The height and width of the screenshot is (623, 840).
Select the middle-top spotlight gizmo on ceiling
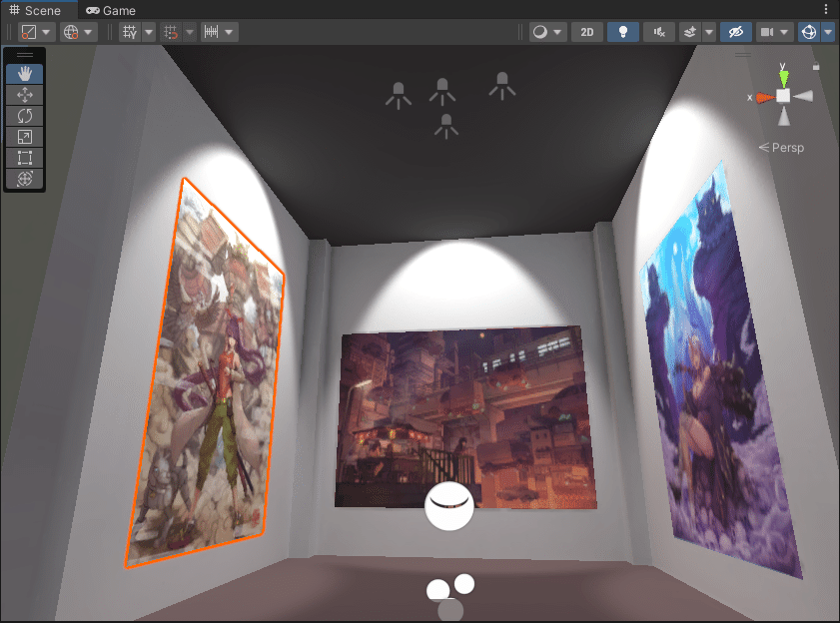pyautogui.click(x=442, y=92)
